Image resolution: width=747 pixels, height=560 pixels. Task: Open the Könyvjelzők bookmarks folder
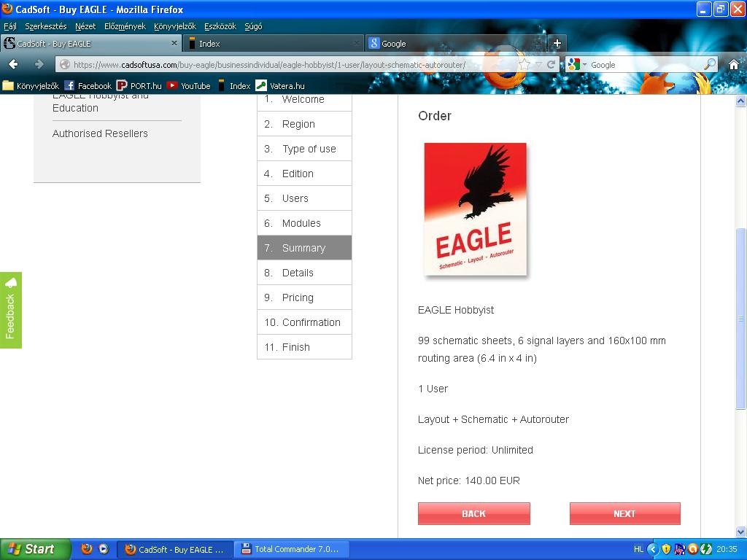[31, 86]
